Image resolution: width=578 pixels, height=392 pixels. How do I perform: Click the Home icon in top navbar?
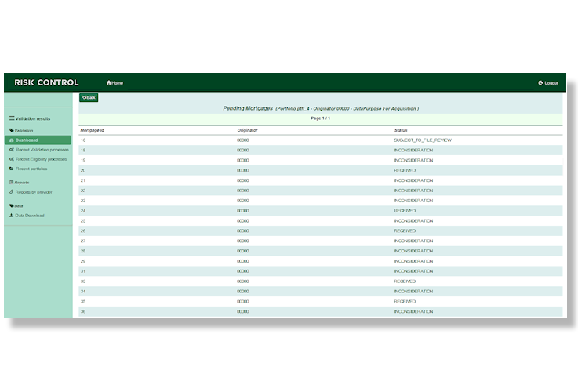(109, 83)
